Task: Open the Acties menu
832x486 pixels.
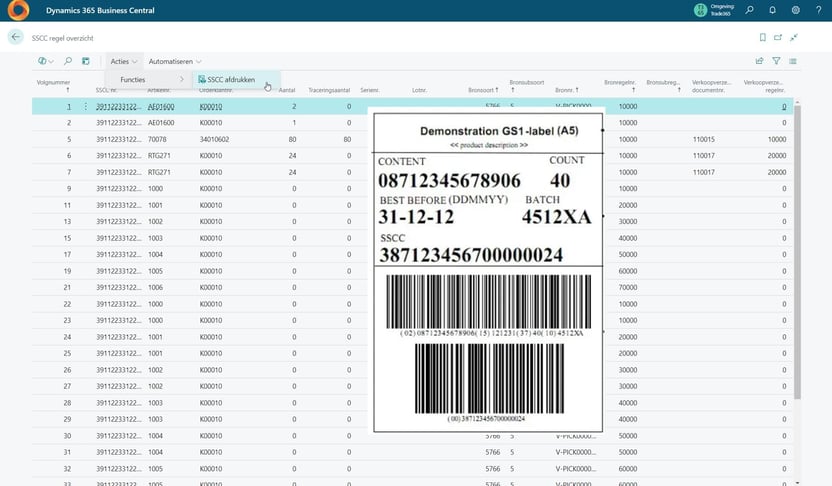Action: pos(124,62)
